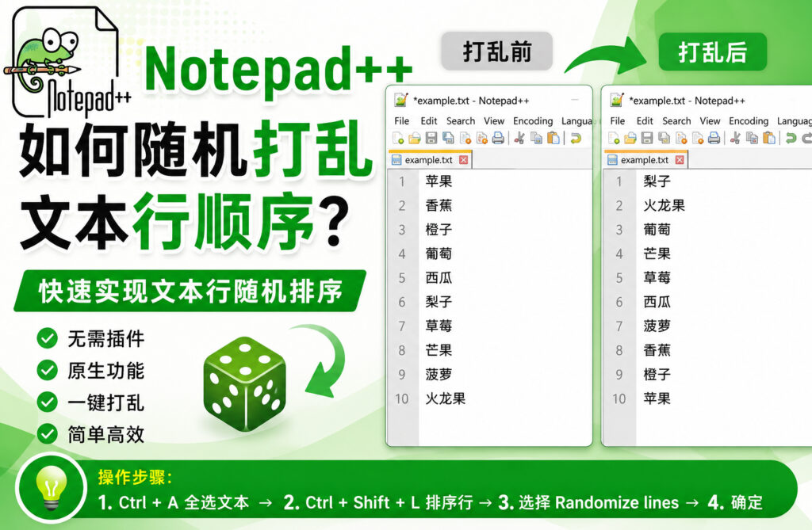The width and height of the screenshot is (812, 530).
Task: Click line number 8 in 打乱前 window margin
Action: (402, 350)
